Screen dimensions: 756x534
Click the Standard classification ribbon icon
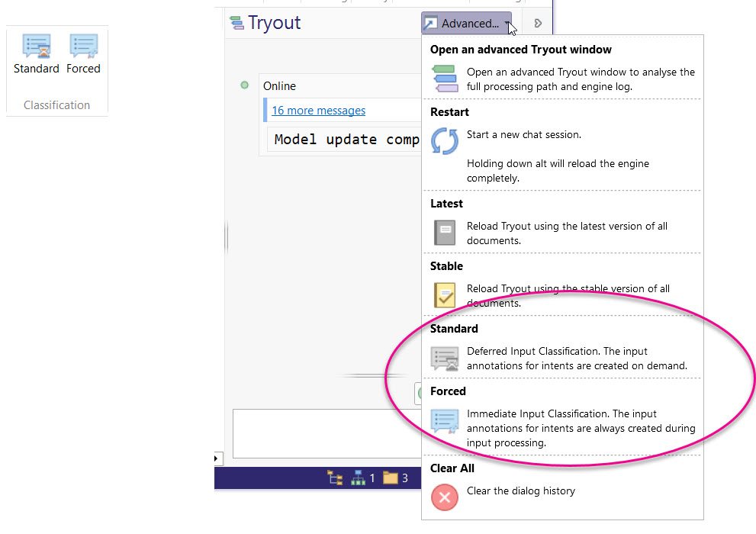click(36, 47)
